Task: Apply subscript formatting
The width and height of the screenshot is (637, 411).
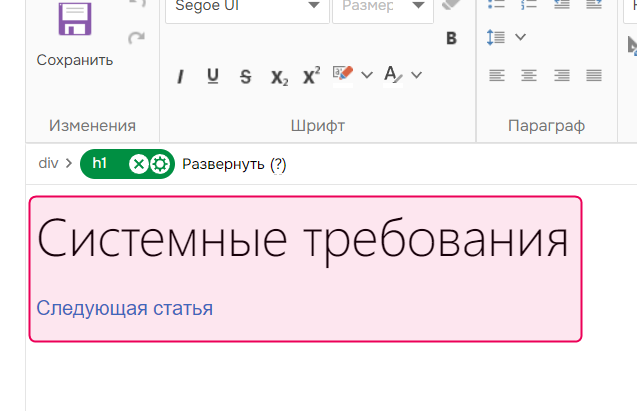Action: (x=280, y=77)
